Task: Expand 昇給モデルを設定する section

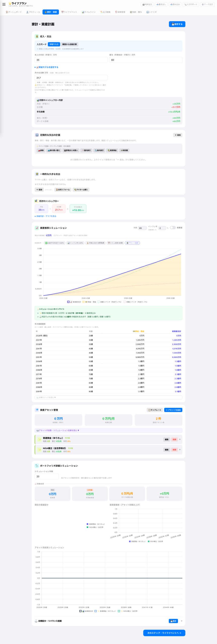Action: pyautogui.click(x=47, y=67)
